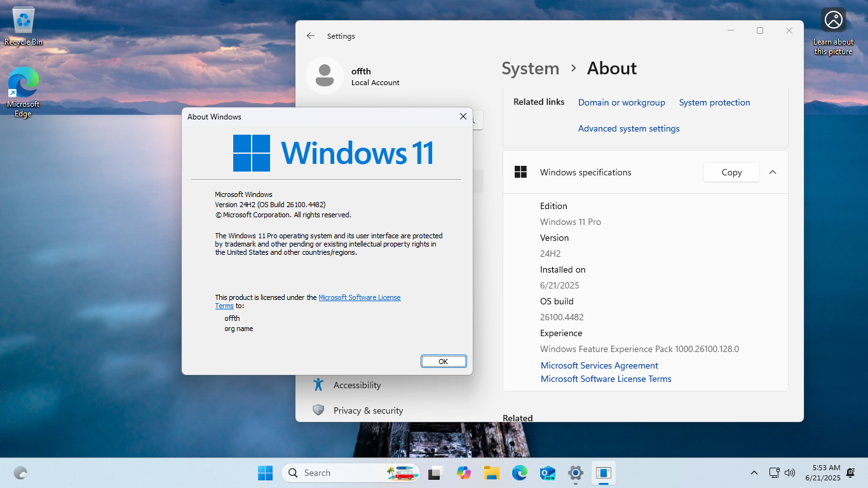Click the edition value Windows 11 Pro
The height and width of the screenshot is (488, 868).
pyautogui.click(x=571, y=222)
